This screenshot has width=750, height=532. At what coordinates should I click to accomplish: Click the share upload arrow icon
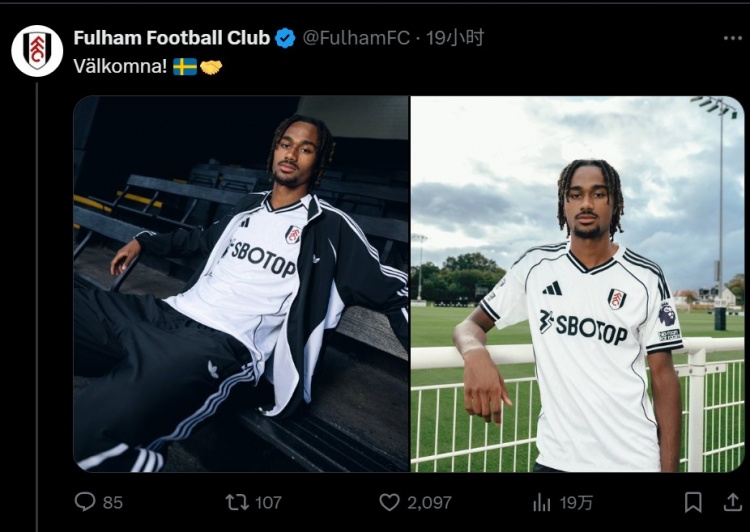(x=733, y=502)
